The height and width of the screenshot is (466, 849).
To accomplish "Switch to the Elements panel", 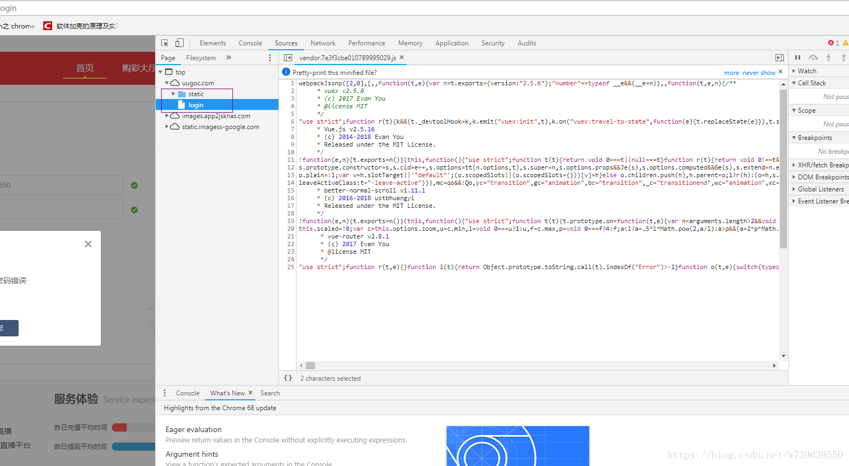I will [x=213, y=43].
